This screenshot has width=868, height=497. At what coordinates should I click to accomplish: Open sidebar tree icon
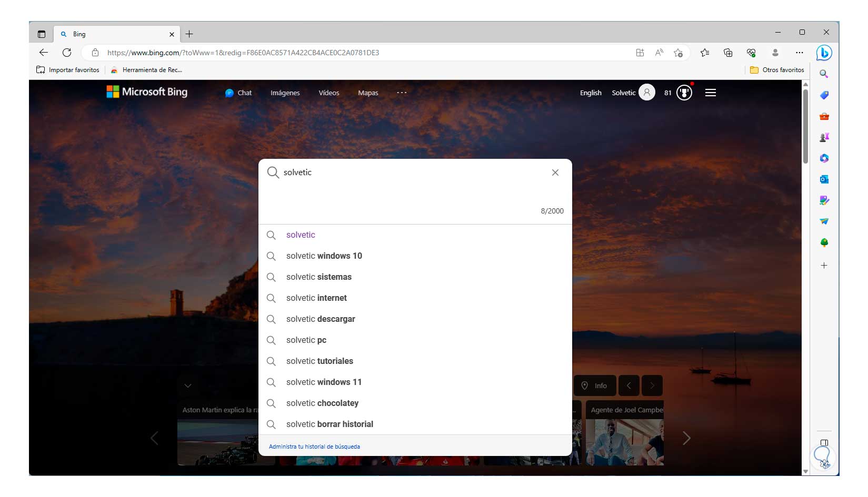[x=824, y=242]
